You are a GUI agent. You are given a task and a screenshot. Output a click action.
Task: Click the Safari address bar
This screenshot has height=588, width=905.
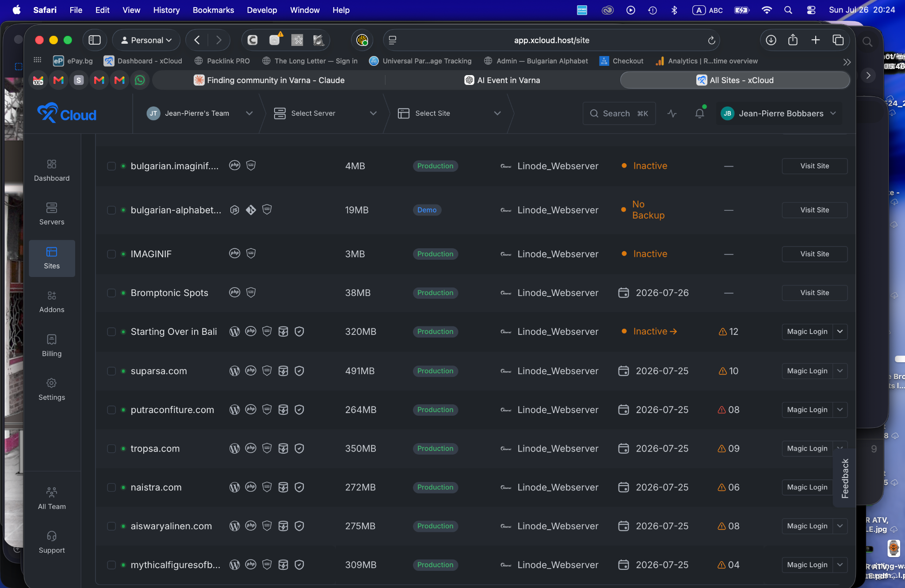click(x=551, y=40)
